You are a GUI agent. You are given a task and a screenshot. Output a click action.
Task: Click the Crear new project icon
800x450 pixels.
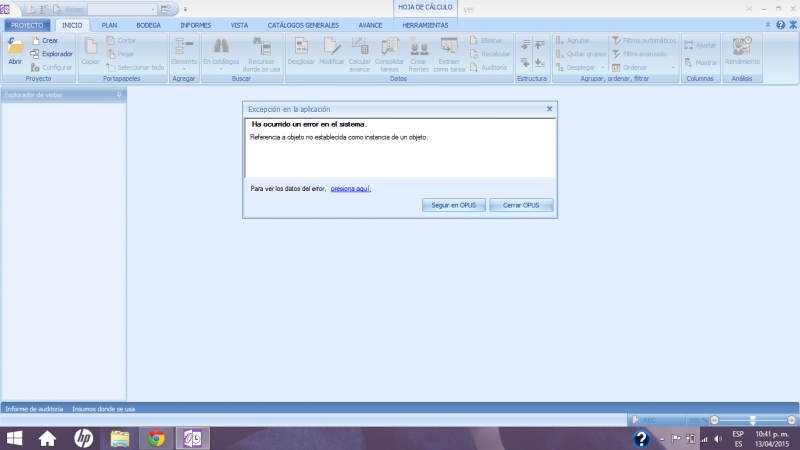(44, 40)
